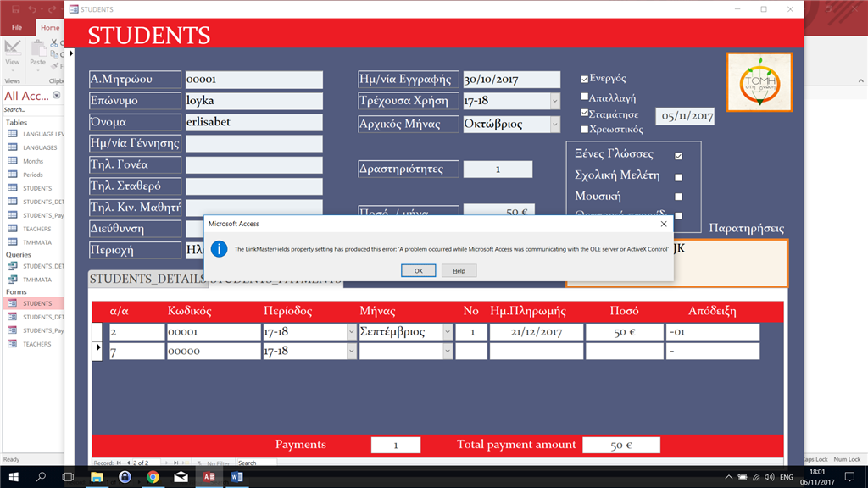Image resolution: width=868 pixels, height=488 pixels.
Task: Go to first record navigation button
Action: pos(119,463)
